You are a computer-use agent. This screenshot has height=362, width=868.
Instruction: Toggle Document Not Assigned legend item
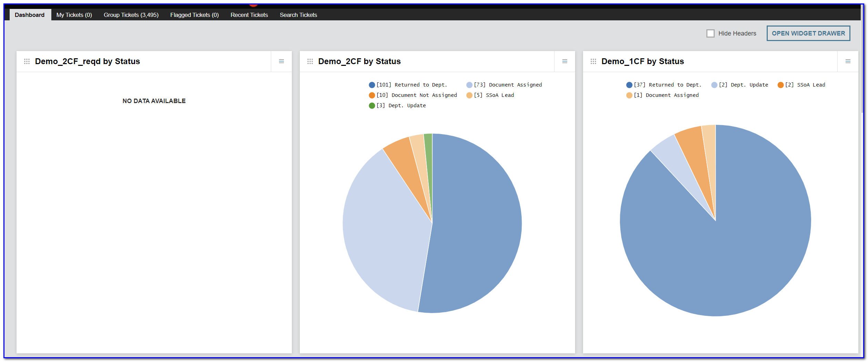point(413,95)
